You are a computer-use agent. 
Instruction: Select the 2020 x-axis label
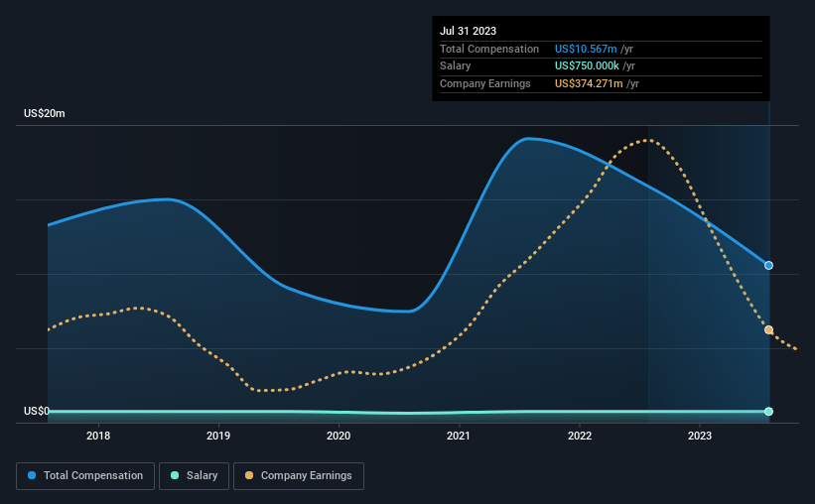click(x=339, y=436)
